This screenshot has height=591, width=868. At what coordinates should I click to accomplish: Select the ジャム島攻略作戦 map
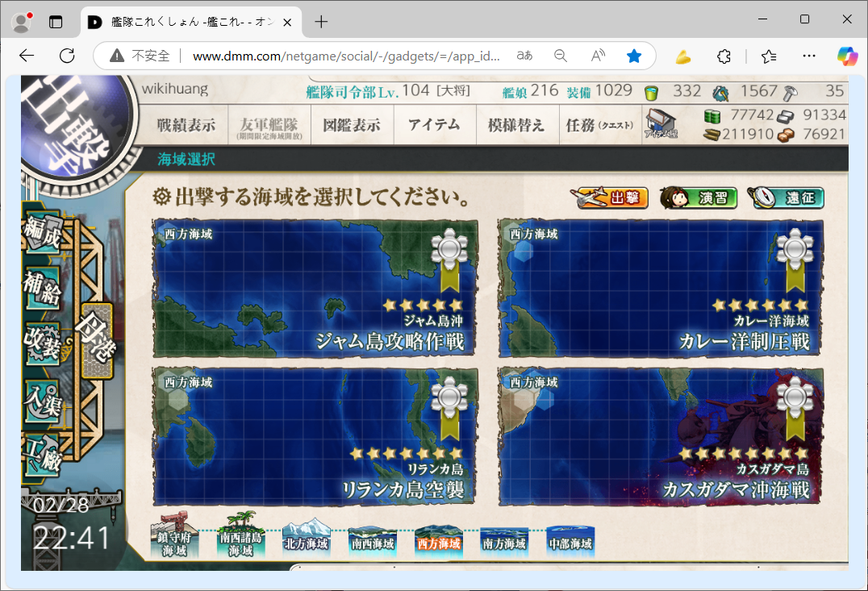point(315,288)
